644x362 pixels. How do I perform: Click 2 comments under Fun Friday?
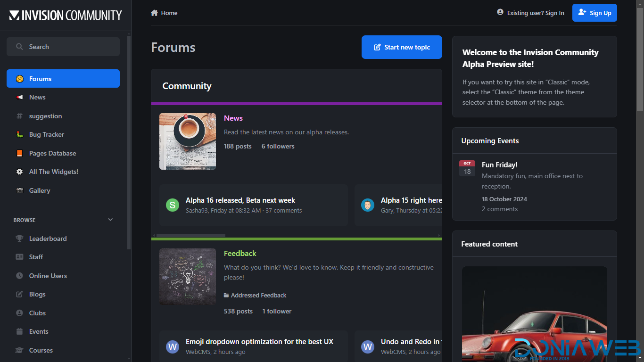click(x=500, y=209)
